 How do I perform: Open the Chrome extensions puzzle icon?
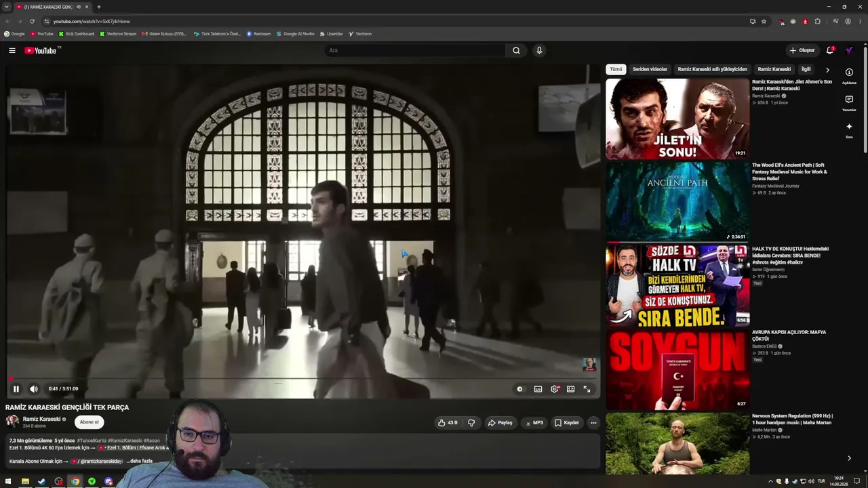coord(817,21)
